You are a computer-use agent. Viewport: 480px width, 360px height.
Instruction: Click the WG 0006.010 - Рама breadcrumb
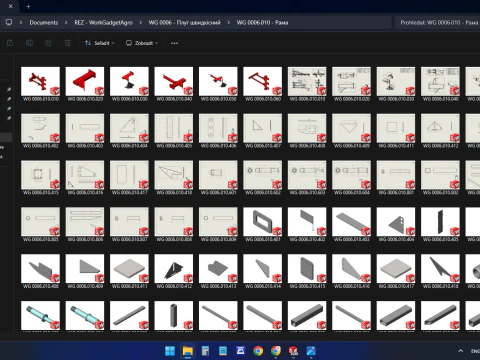262,22
